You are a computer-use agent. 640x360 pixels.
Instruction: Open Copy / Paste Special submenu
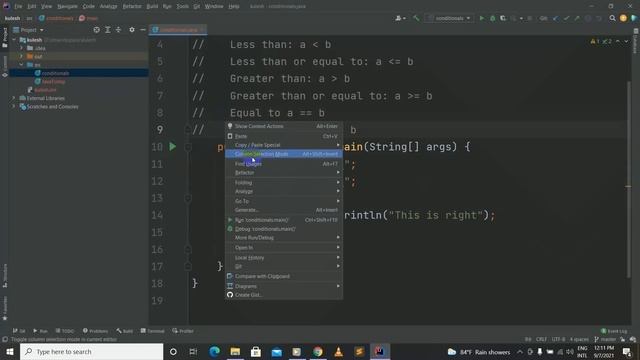284,145
